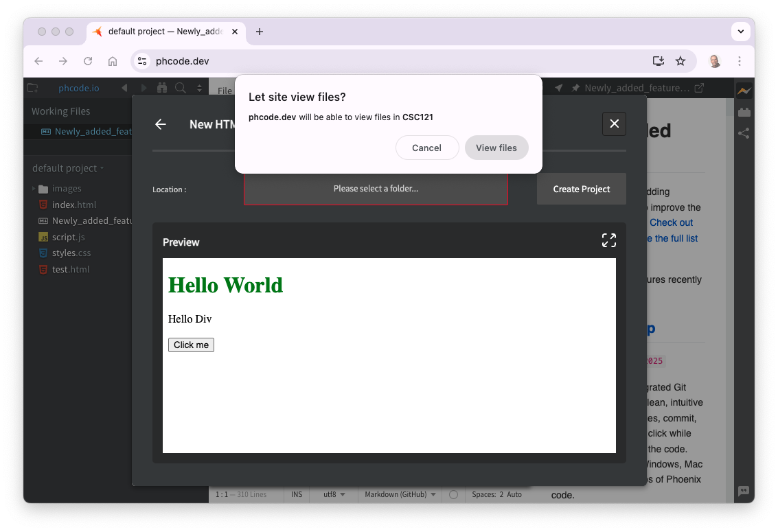Open the Find in Files binoculars icon
778x532 pixels.
[x=161, y=88]
